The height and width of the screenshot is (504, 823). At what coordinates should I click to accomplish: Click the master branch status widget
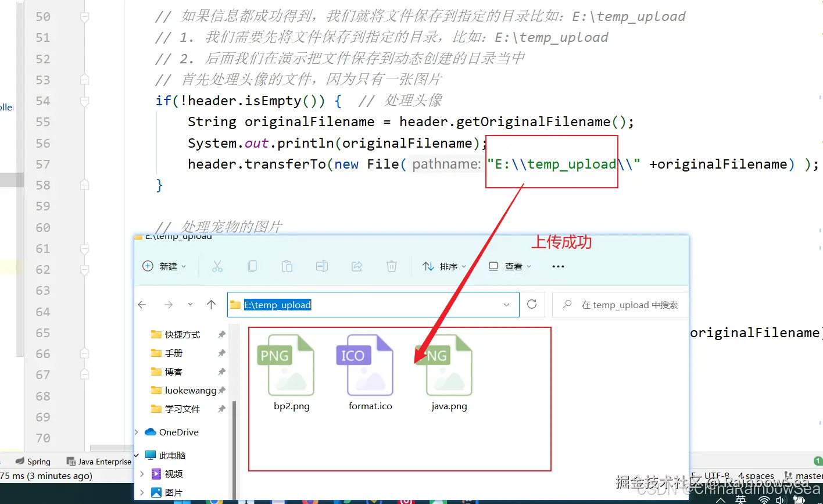point(803,476)
